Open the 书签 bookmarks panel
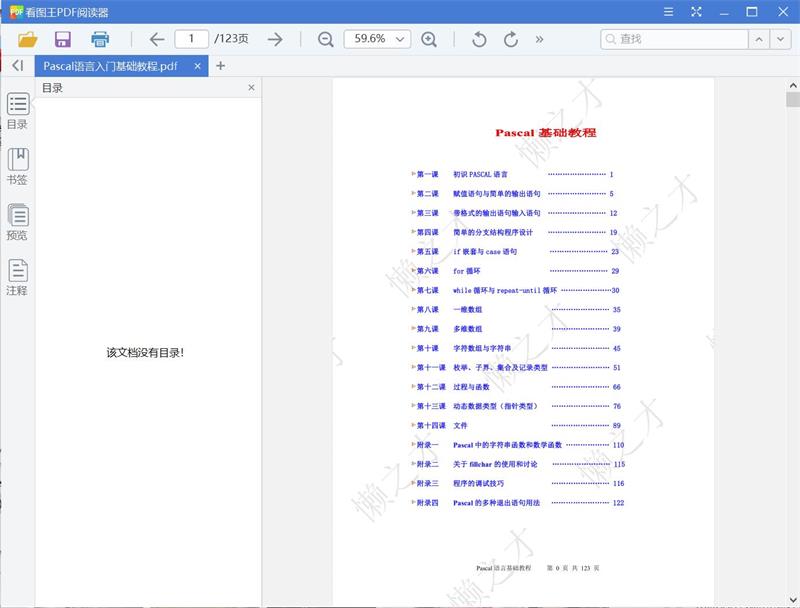This screenshot has height=608, width=800. point(18,166)
